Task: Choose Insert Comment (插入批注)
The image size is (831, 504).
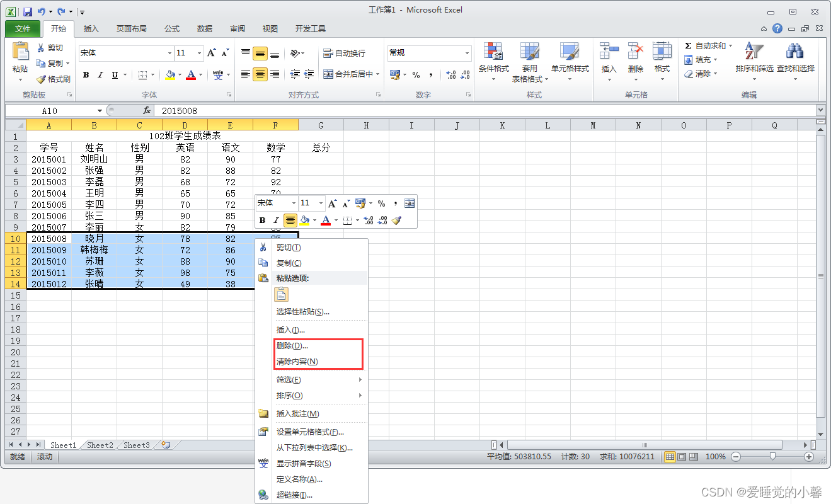Action: [311, 414]
